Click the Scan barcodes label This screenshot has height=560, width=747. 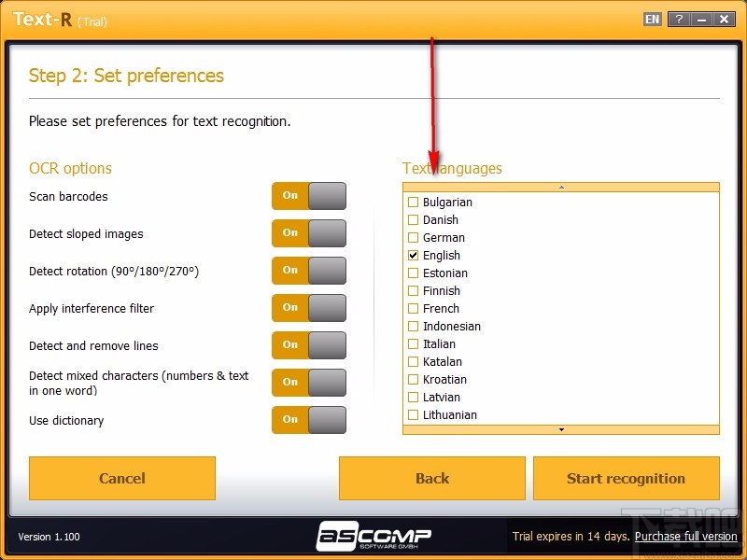tap(68, 196)
